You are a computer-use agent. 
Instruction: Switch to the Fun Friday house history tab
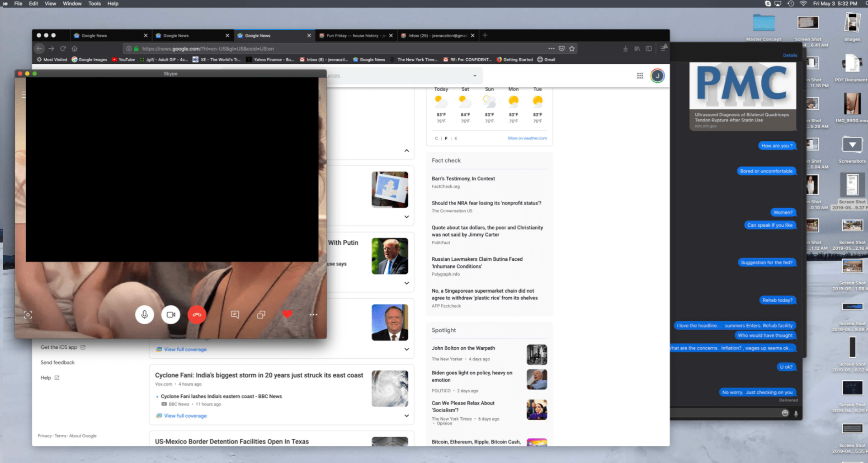coord(353,36)
